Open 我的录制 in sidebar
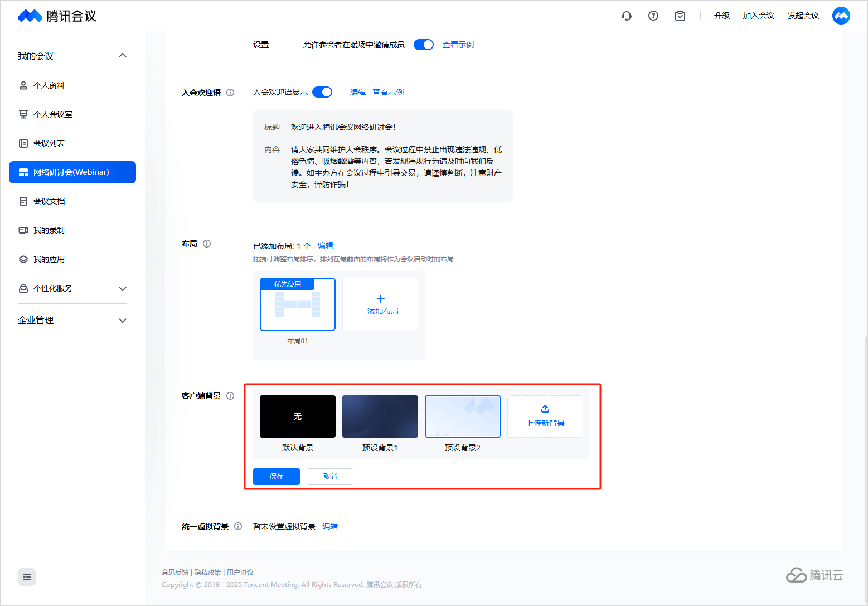The image size is (868, 606). (72, 230)
